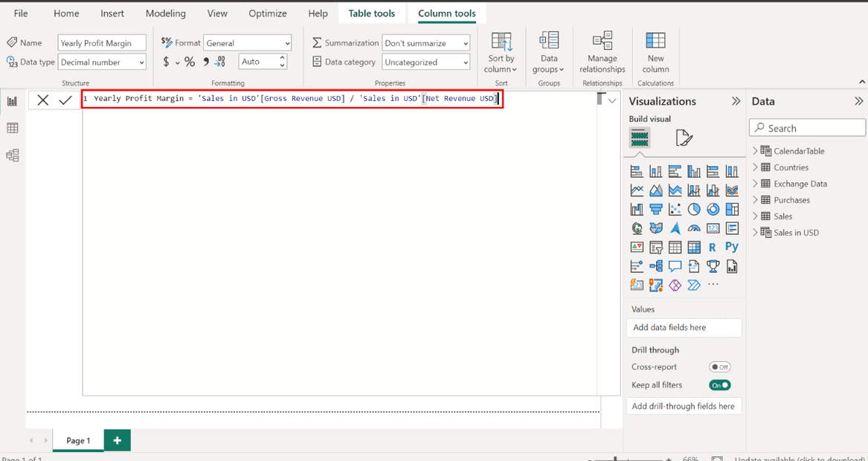Click the New column button

click(x=655, y=54)
